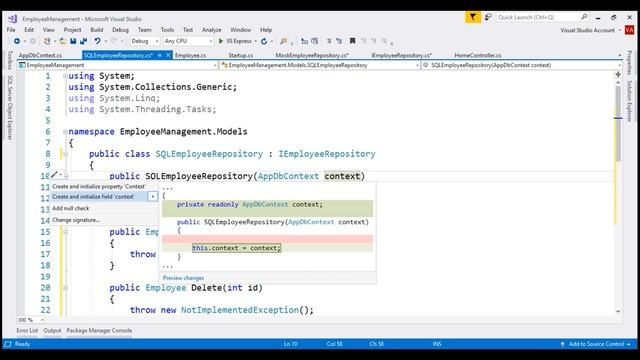Open the Output panel tab
The width and height of the screenshot is (640, 360).
click(52, 331)
